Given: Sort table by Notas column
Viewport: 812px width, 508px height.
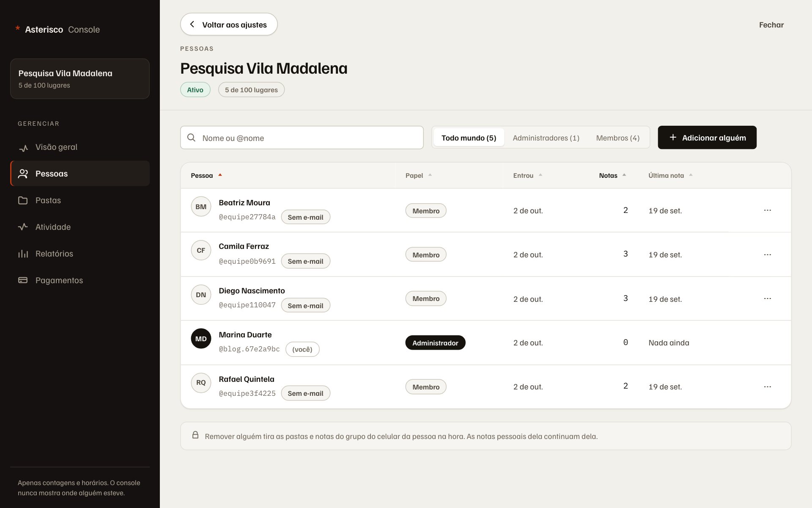Looking at the screenshot, I should pyautogui.click(x=612, y=175).
